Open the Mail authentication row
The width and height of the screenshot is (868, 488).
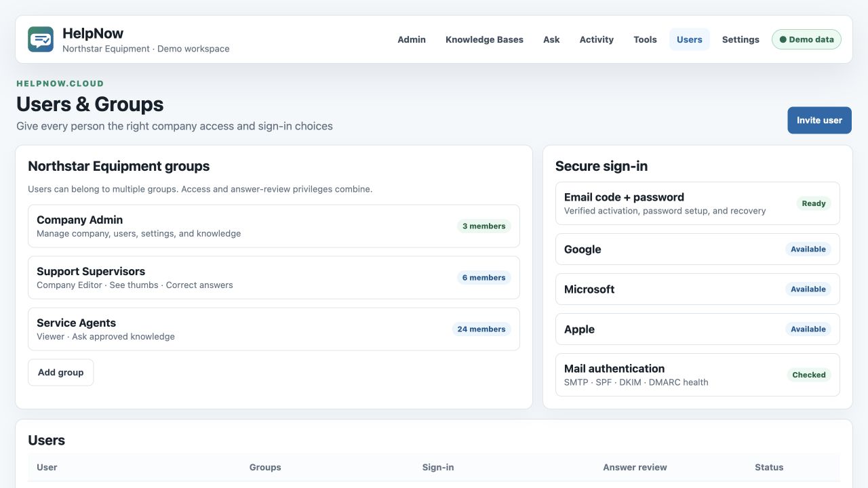[x=697, y=375]
